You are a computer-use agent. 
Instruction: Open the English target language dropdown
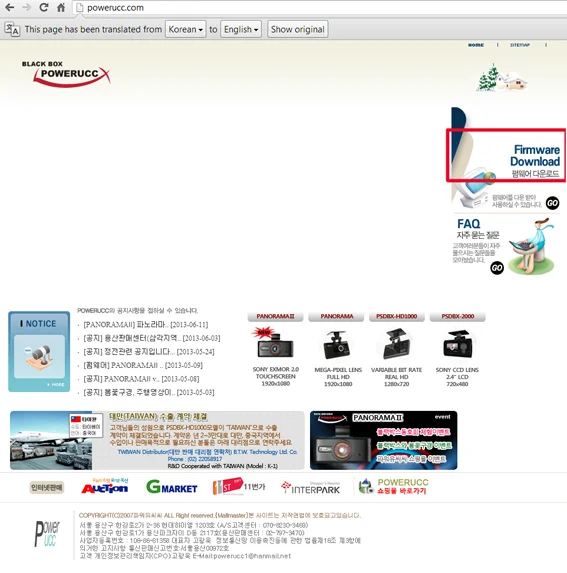tap(241, 29)
